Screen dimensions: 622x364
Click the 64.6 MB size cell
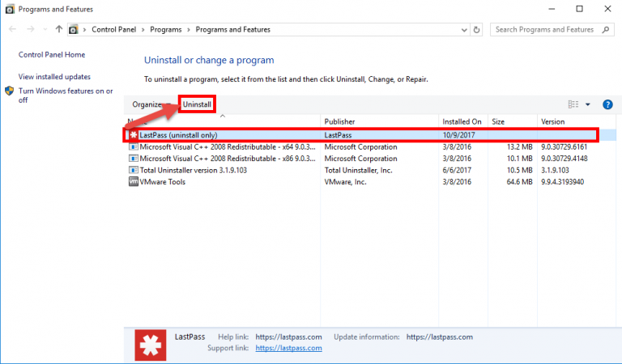[520, 182]
